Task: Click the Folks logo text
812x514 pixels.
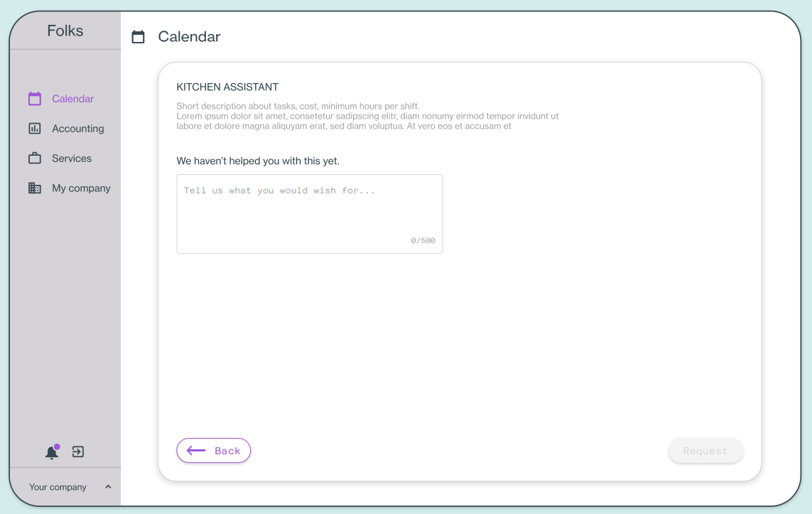Action: coord(65,31)
